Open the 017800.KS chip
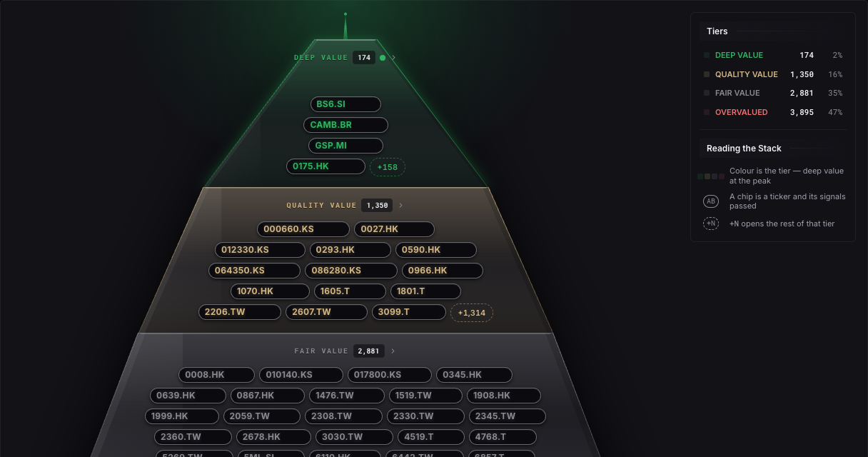The height and width of the screenshot is (457, 868). 390,375
